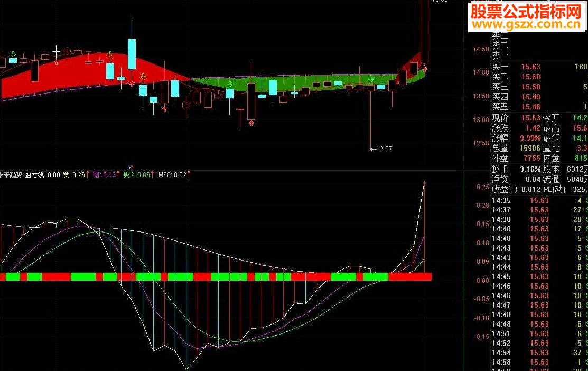Image resolution: width=588 pixels, height=371 pixels.
Task: Select the 14:52 tick trade row
Action: 539,343
